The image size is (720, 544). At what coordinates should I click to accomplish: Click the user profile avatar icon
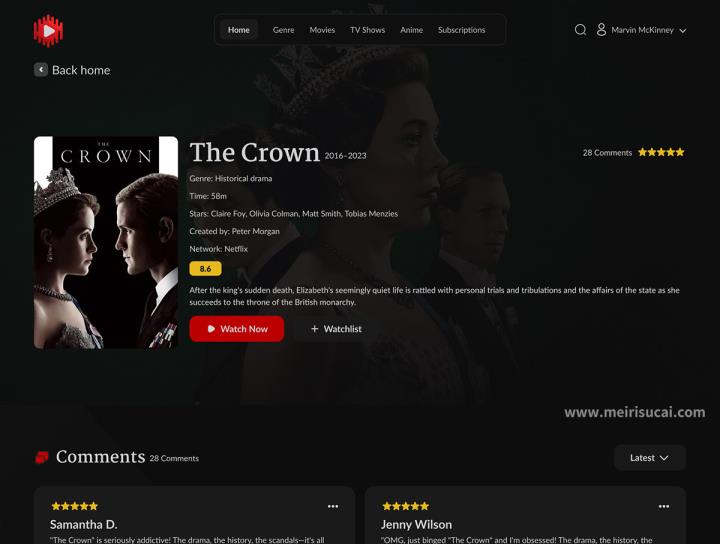(601, 30)
